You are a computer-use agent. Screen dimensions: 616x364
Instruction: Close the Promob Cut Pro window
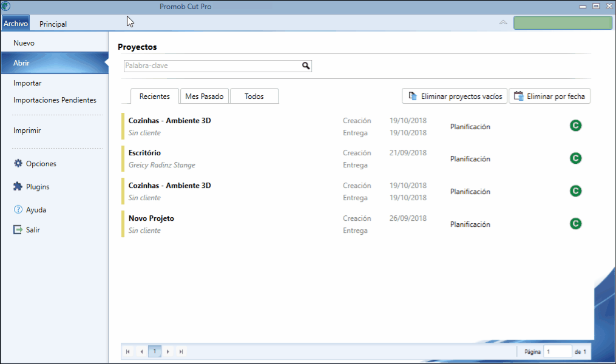(609, 6)
